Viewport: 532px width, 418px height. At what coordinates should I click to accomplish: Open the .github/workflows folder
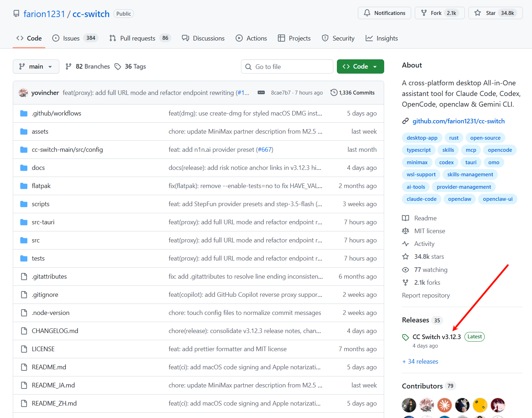57,113
